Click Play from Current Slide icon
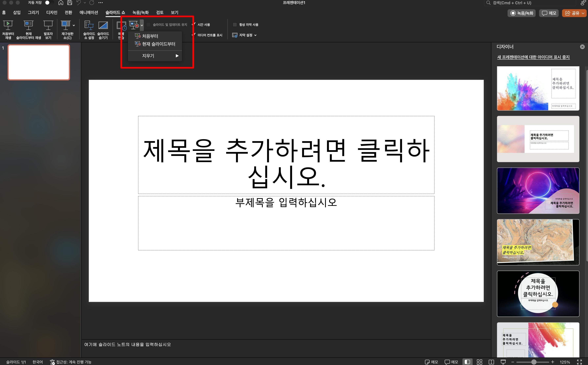 29,25
